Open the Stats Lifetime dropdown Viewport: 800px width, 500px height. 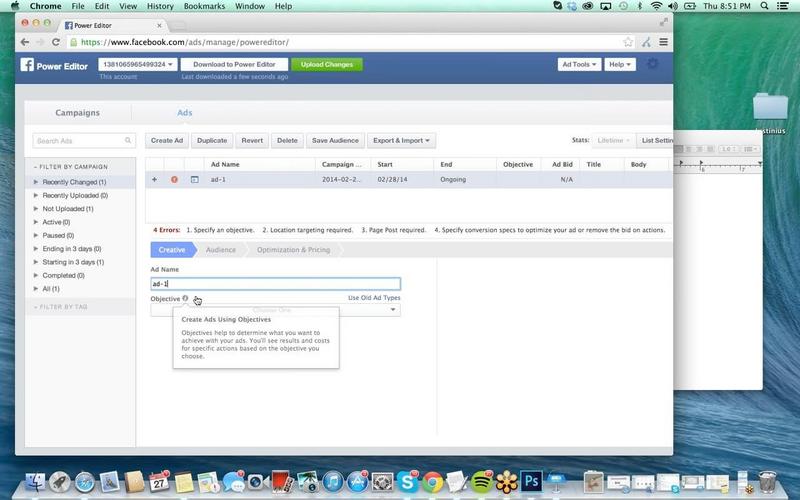(613, 140)
